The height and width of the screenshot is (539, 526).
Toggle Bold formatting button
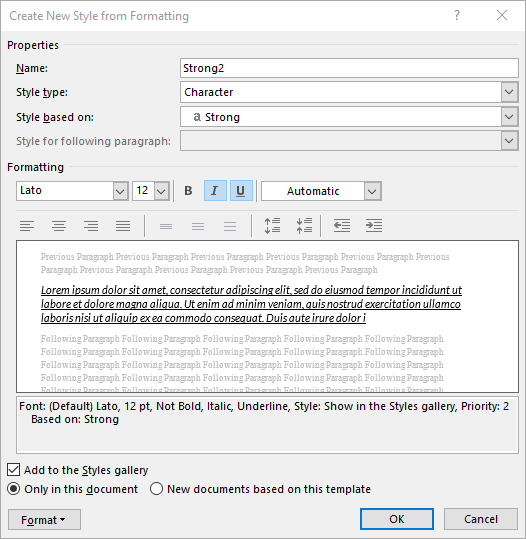click(x=188, y=191)
